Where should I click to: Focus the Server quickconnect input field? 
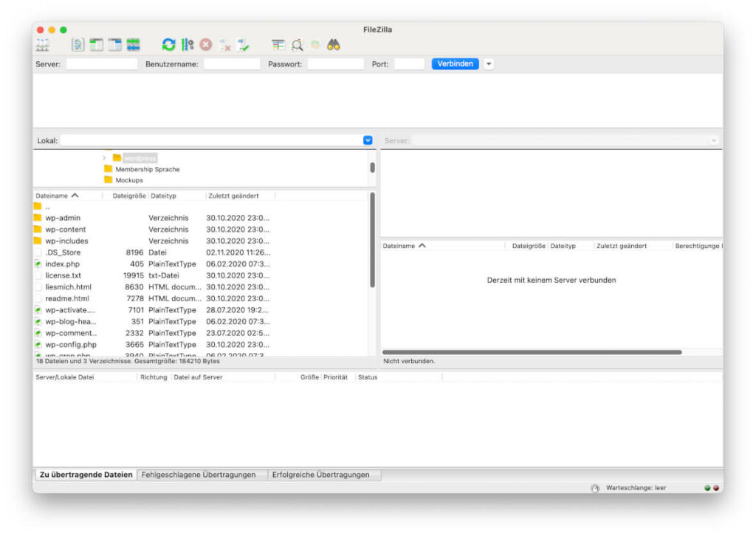point(102,63)
